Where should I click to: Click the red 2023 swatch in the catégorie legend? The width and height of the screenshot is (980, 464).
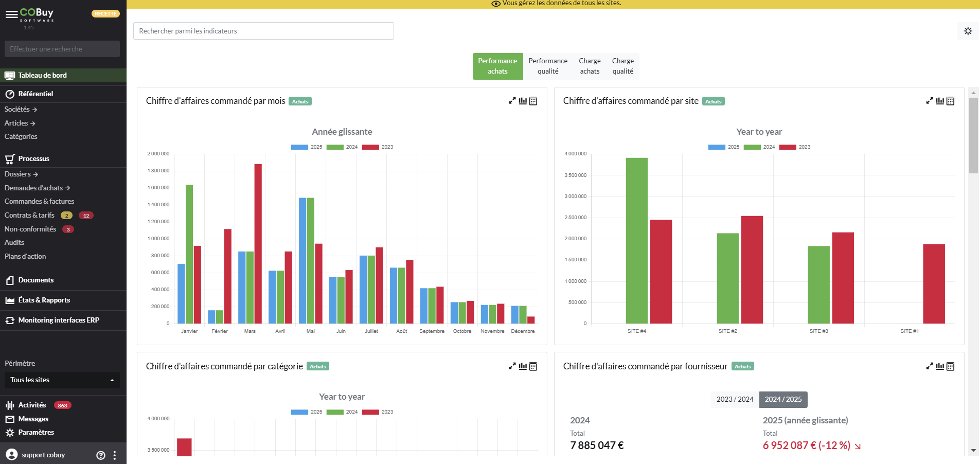click(370, 412)
